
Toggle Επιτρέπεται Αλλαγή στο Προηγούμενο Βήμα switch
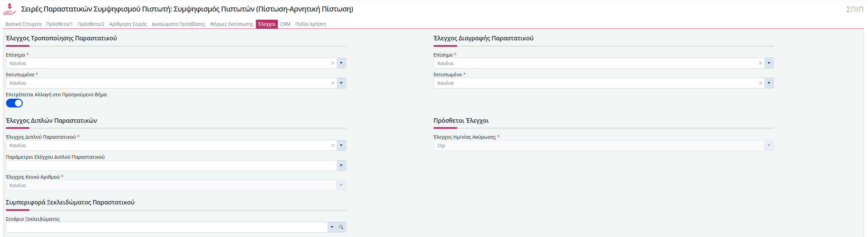pyautogui.click(x=14, y=103)
